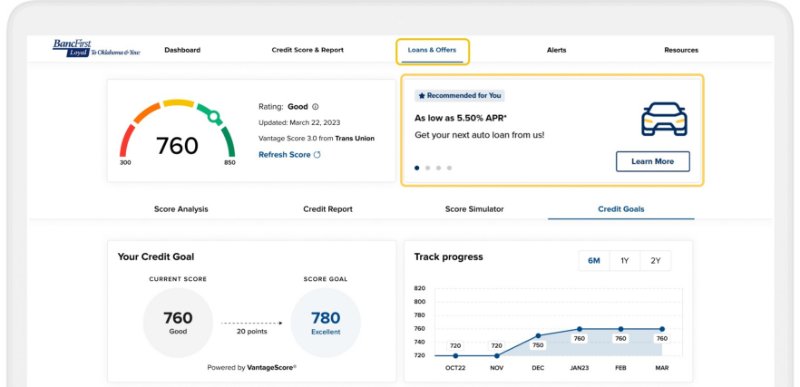Image resolution: width=800 pixels, height=387 pixels.
Task: Click the 'CURRENT SCORE' label
Action: [178, 279]
